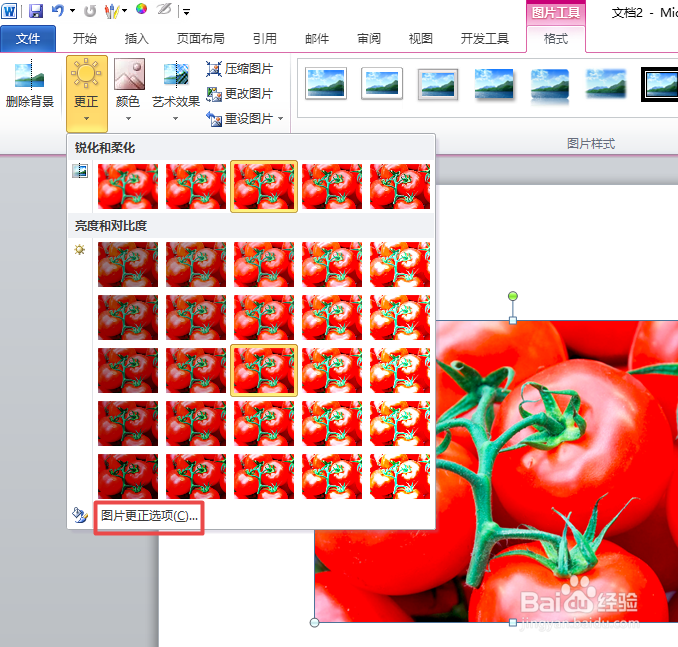Open the Customize Quick Access Toolbar dropdown
678x647 pixels.
[186, 12]
